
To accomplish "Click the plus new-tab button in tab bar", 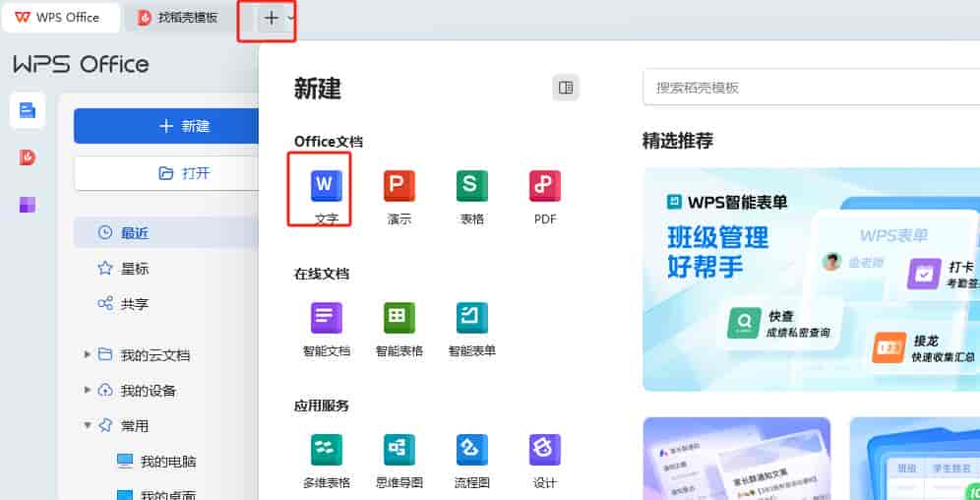I will coord(272,18).
